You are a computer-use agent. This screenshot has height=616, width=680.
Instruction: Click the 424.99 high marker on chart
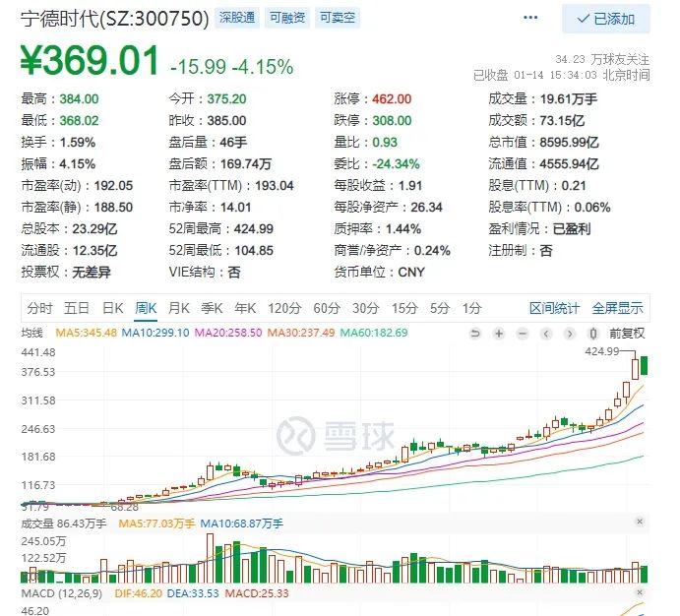click(x=602, y=351)
